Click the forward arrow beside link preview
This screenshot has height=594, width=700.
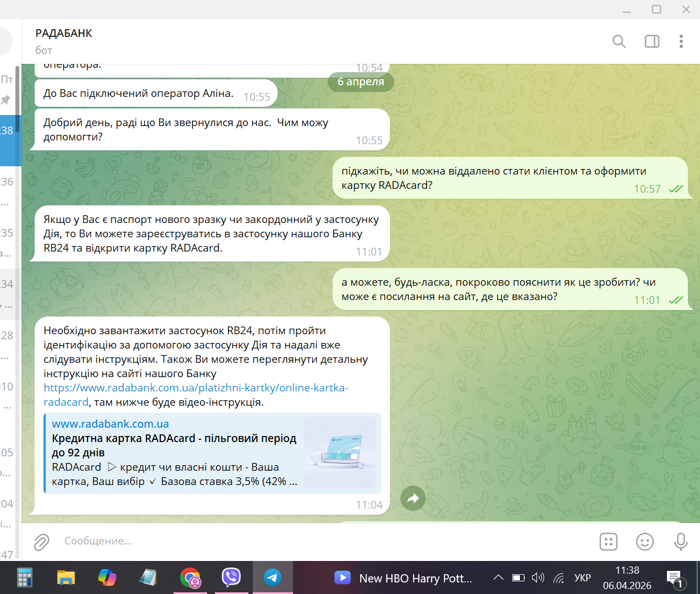click(x=413, y=499)
